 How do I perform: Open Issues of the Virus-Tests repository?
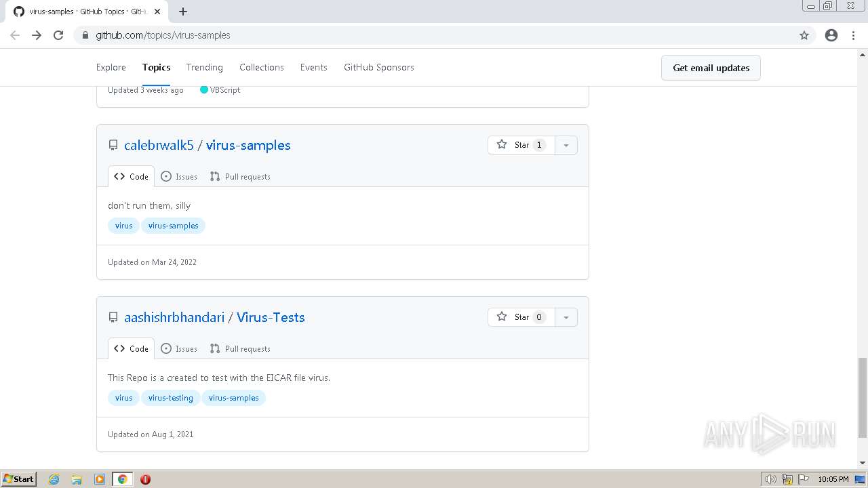click(x=179, y=348)
